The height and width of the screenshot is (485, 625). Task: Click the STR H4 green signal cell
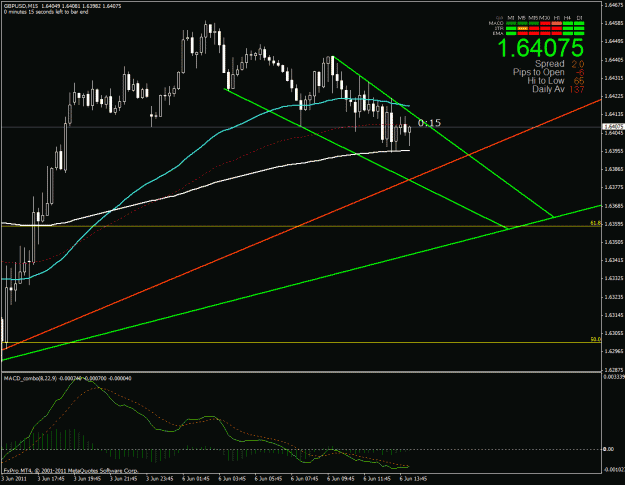[568, 28]
